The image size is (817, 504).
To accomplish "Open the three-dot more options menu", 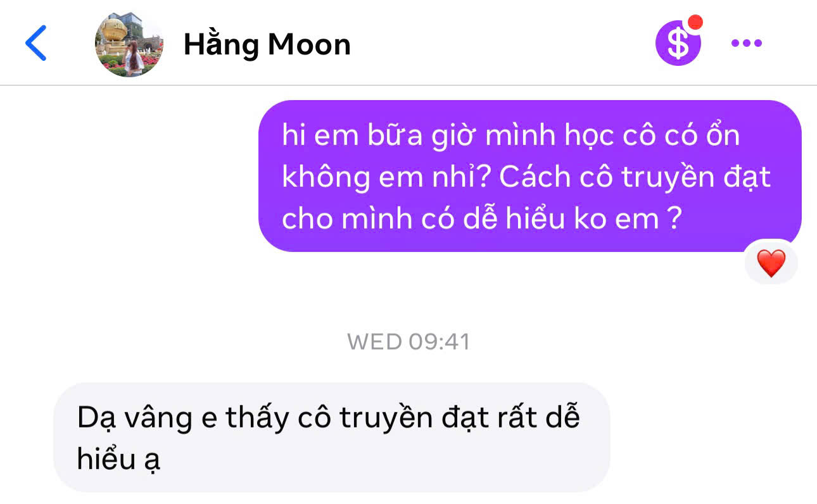I will pyautogui.click(x=747, y=43).
